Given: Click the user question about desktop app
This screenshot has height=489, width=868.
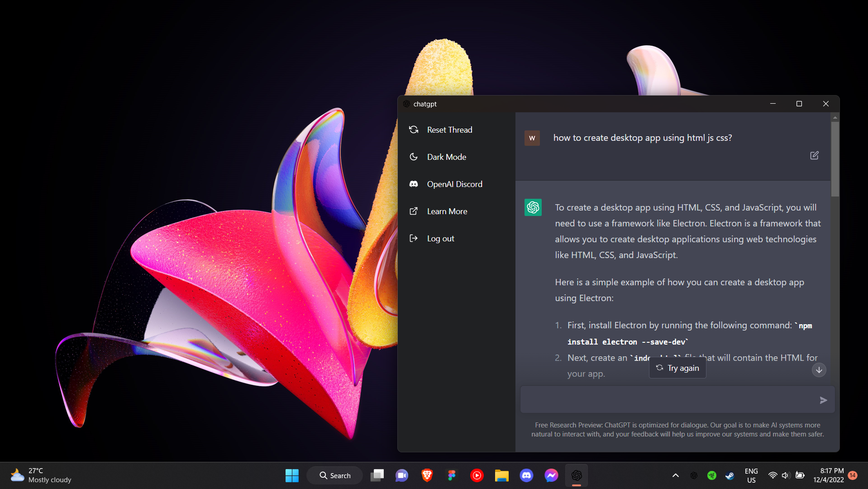Looking at the screenshot, I should (643, 138).
